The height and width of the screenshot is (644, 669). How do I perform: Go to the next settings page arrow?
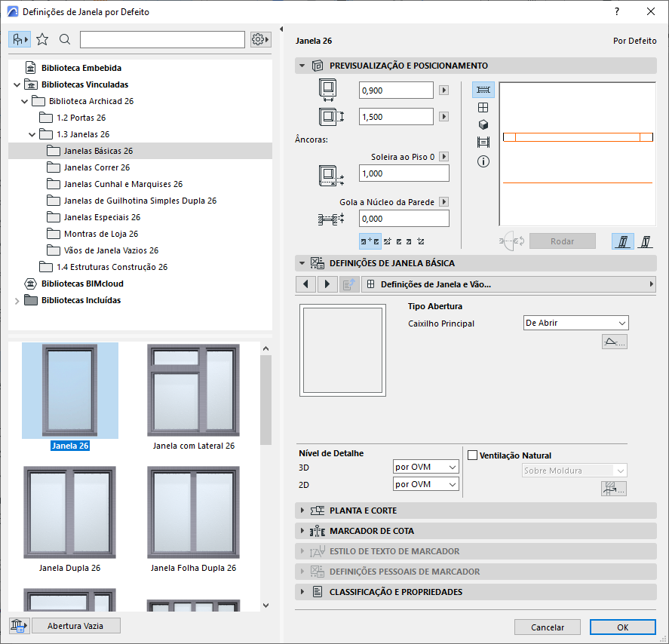pyautogui.click(x=327, y=284)
